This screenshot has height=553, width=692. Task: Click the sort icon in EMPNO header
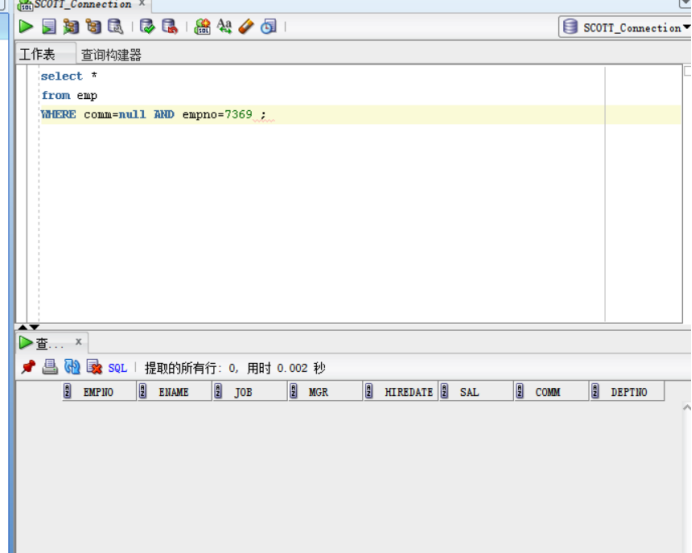click(67, 391)
